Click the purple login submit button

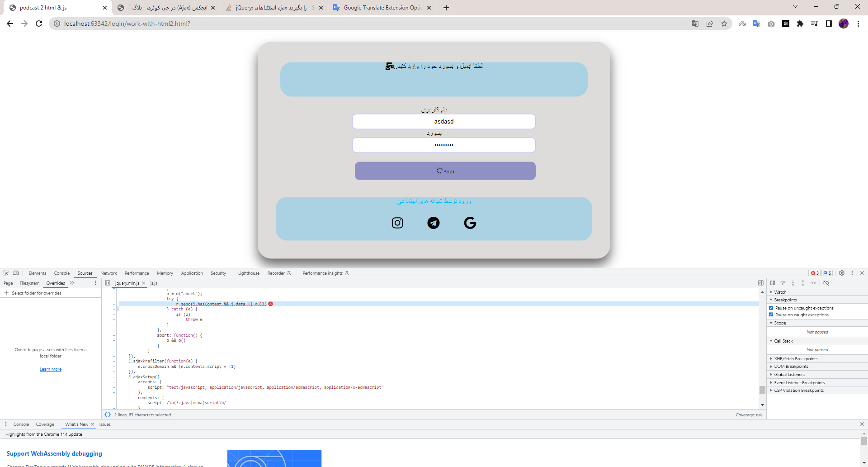click(445, 171)
